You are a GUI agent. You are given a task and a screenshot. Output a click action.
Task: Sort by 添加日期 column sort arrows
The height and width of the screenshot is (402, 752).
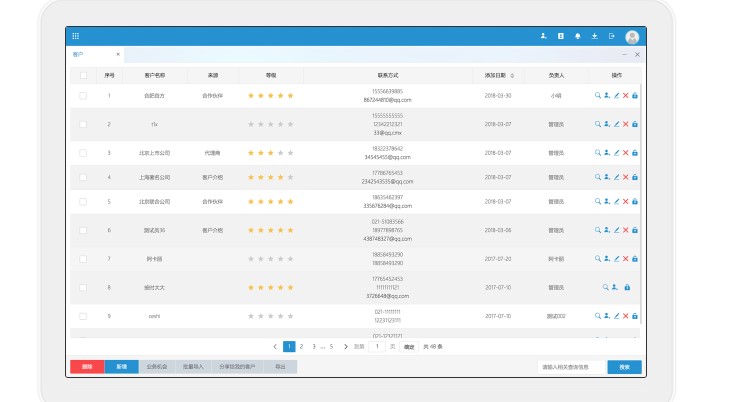(x=512, y=75)
